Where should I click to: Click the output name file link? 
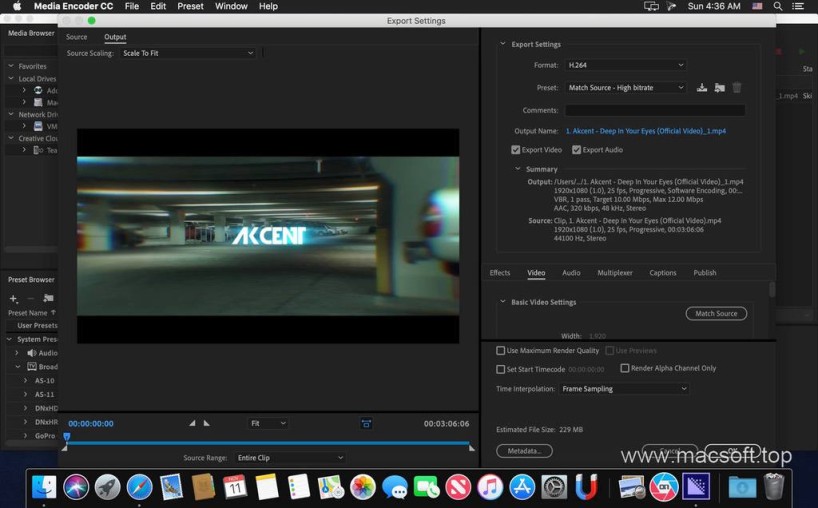coord(645,131)
